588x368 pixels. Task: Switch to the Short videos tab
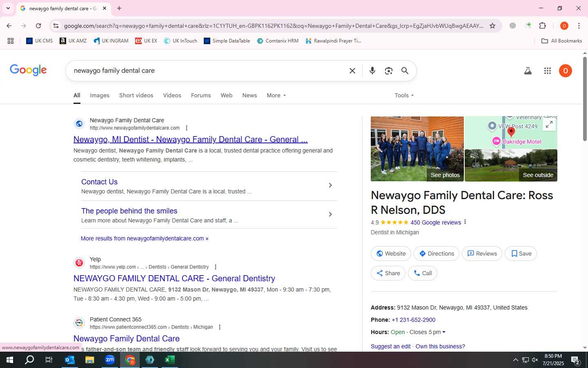coord(136,95)
